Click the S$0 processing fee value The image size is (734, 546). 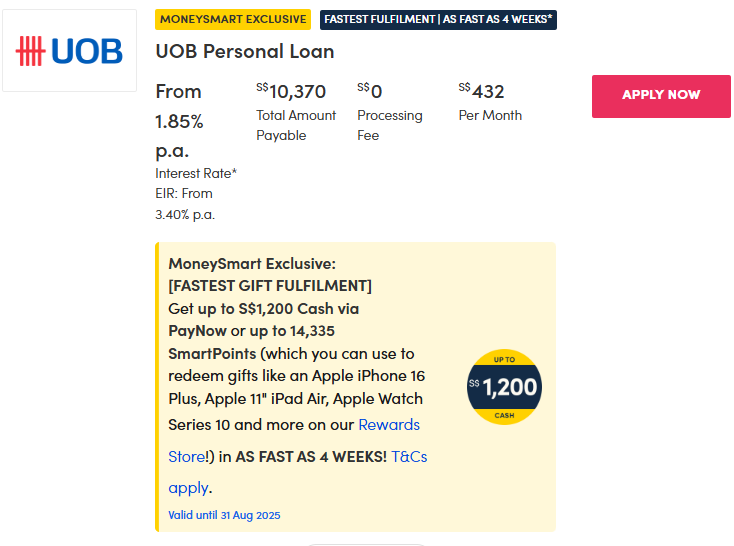(x=371, y=92)
